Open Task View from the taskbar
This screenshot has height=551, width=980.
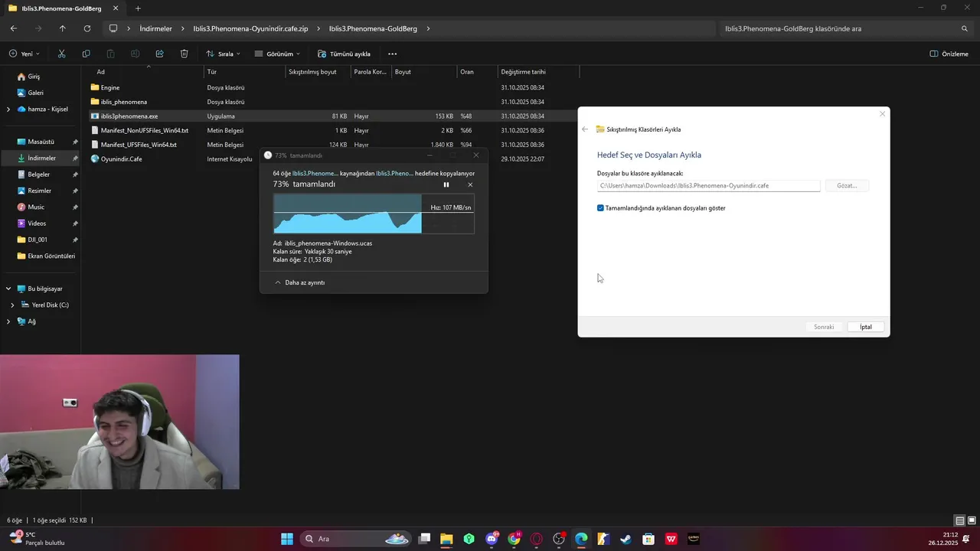[424, 539]
